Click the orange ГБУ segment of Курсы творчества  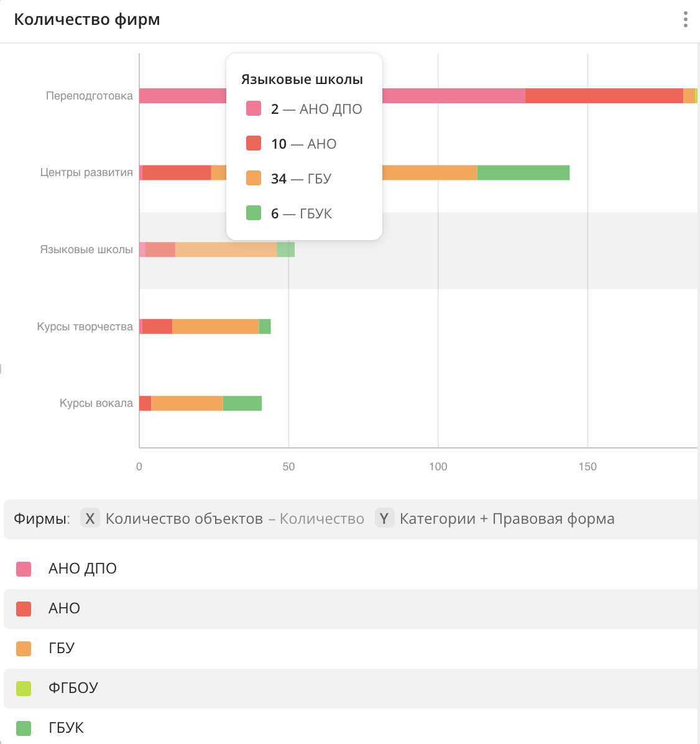[x=215, y=327]
